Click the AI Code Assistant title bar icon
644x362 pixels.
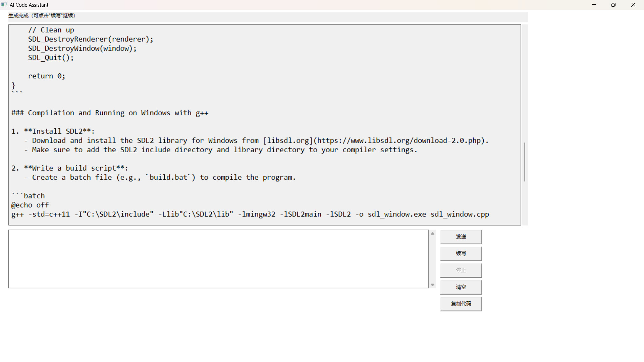pyautogui.click(x=4, y=5)
